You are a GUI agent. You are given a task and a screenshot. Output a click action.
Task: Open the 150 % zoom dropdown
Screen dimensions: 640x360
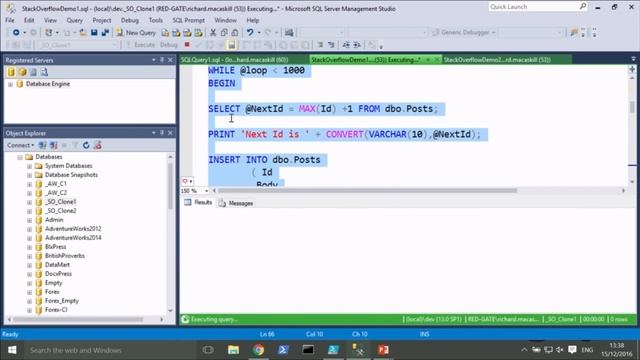(206, 191)
